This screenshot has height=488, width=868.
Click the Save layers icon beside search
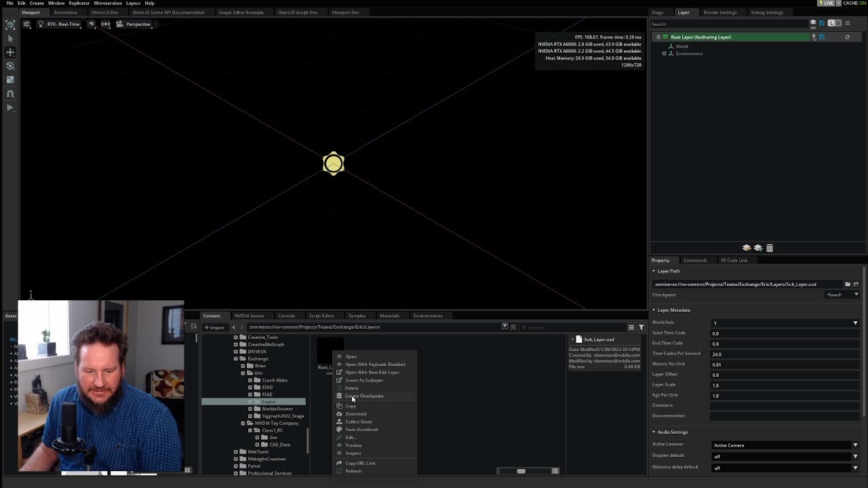pos(822,24)
